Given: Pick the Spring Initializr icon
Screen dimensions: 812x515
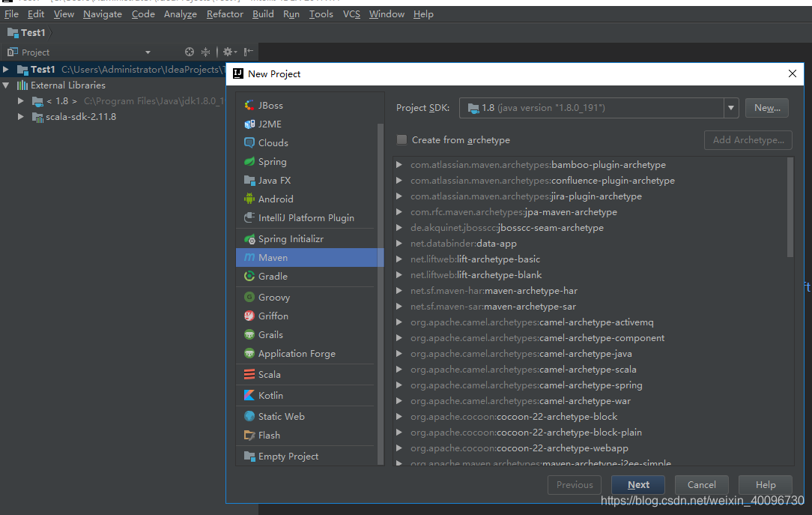Looking at the screenshot, I should pyautogui.click(x=249, y=239).
